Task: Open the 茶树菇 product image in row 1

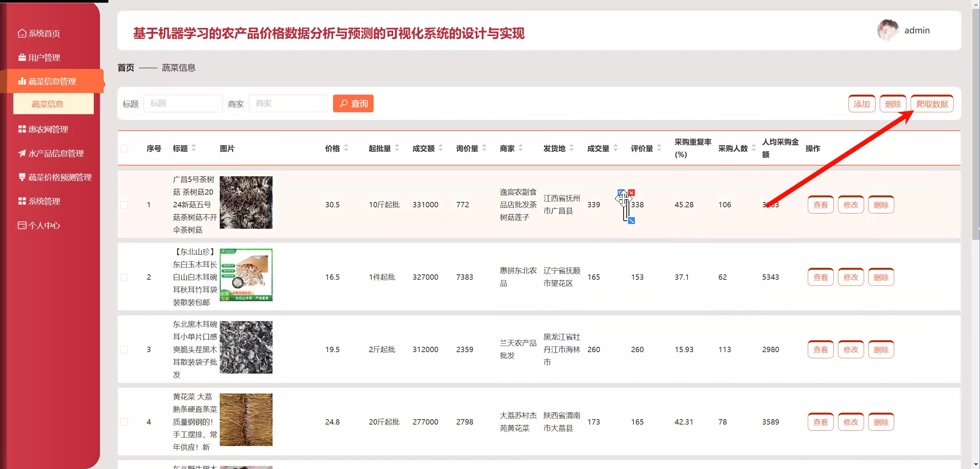Action: point(246,203)
